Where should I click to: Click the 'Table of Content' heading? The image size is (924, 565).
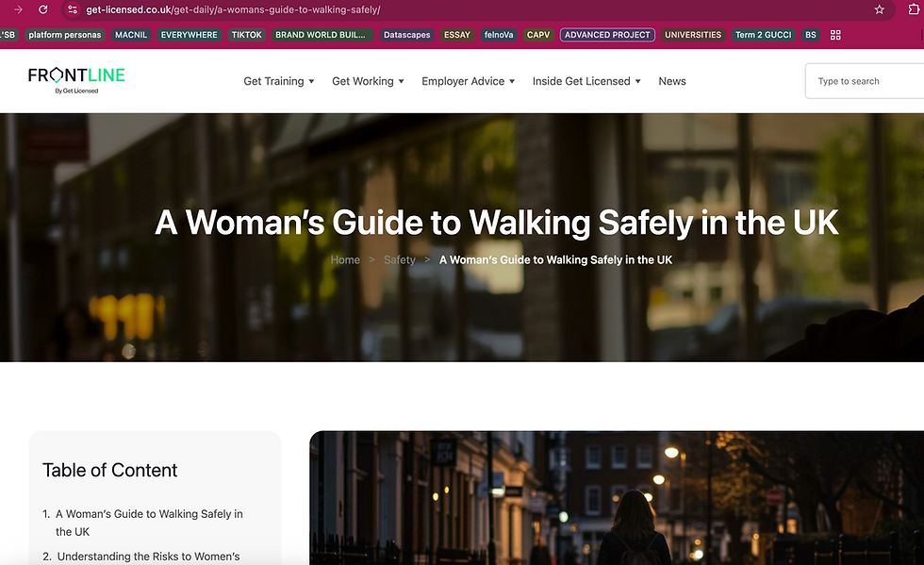coord(109,470)
